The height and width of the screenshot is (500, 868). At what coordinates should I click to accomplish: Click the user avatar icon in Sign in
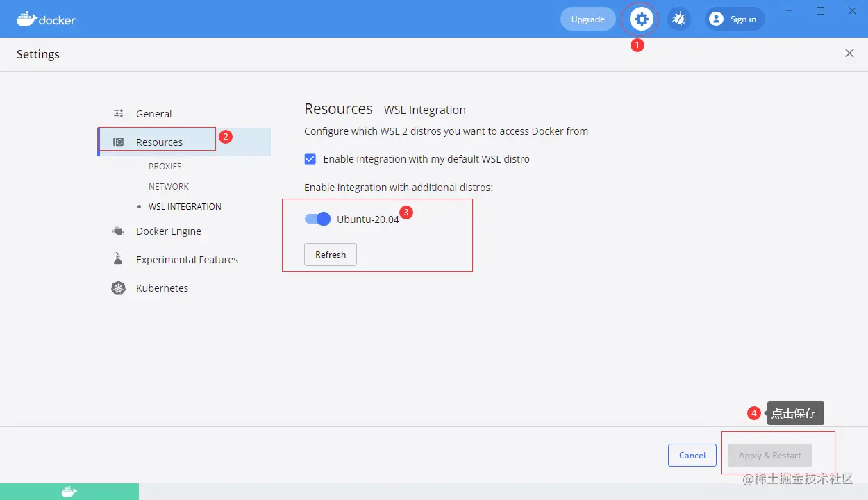[716, 19]
